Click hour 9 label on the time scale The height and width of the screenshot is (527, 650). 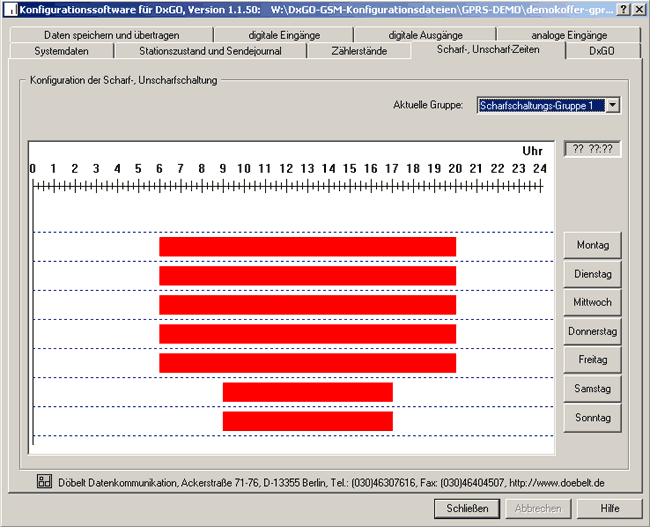pyautogui.click(x=223, y=169)
